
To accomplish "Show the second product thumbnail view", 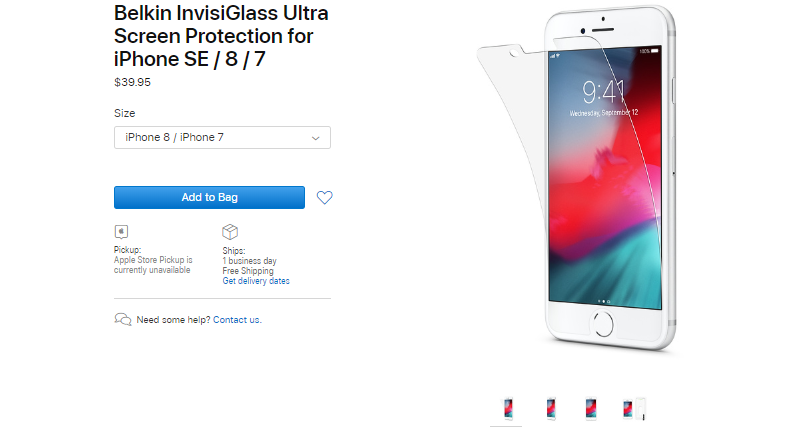I will click(x=550, y=409).
